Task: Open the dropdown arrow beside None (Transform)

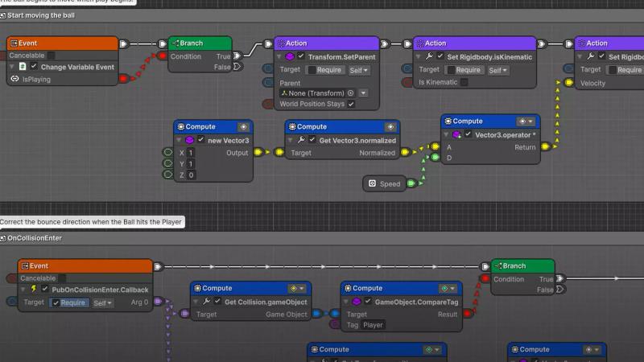Action: pyautogui.click(x=363, y=93)
